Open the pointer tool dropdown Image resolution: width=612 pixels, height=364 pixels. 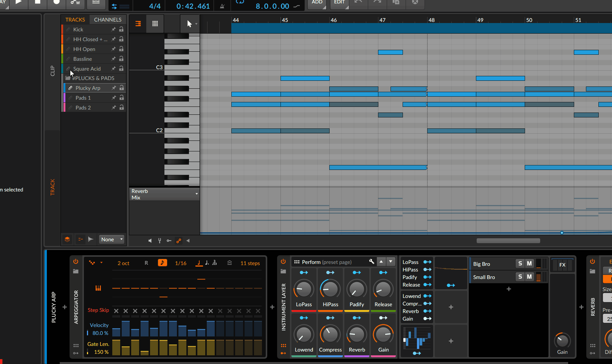(x=196, y=24)
